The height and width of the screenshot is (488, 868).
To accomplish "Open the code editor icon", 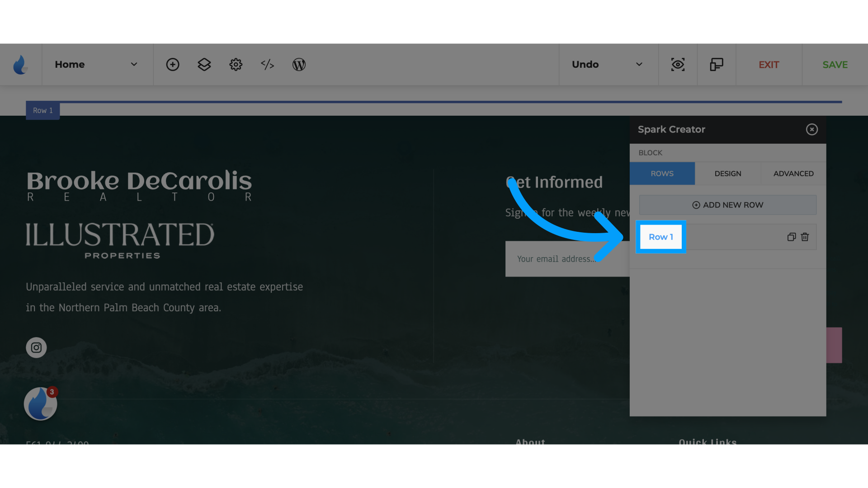I will click(268, 65).
